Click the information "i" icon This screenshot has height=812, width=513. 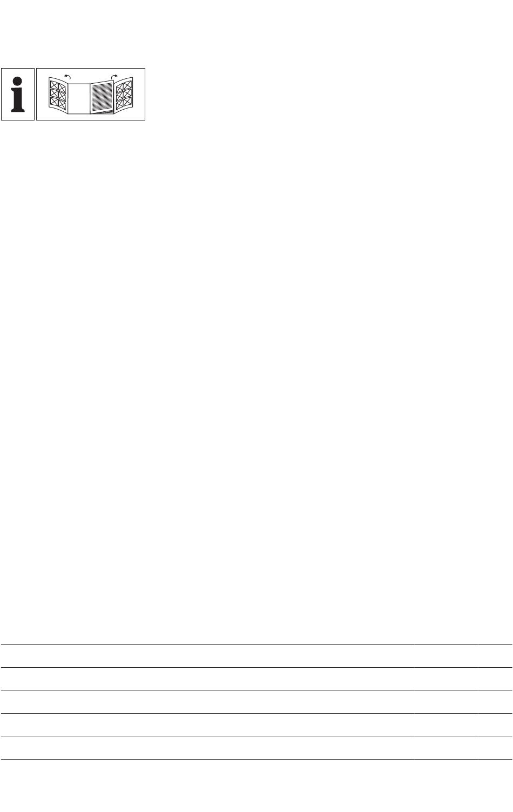coord(18,94)
